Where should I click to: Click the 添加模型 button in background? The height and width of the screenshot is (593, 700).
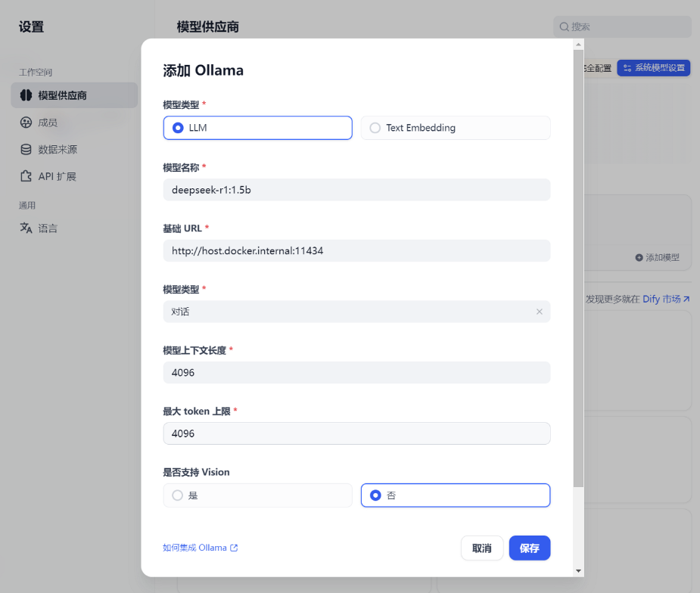coord(657,257)
